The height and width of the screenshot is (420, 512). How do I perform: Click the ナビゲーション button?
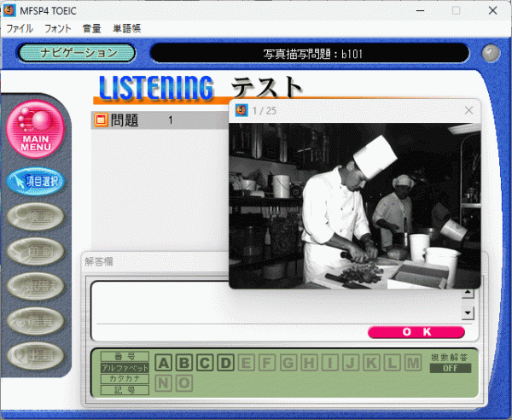pyautogui.click(x=77, y=53)
